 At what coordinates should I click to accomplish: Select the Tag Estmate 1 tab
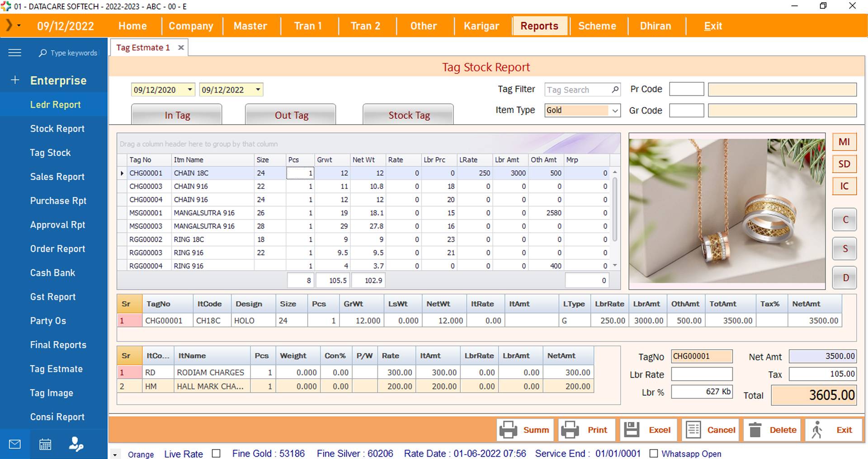(143, 47)
